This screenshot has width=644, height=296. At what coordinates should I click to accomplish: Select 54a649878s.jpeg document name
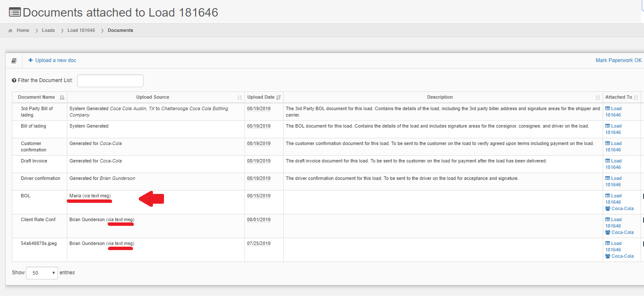(x=39, y=244)
